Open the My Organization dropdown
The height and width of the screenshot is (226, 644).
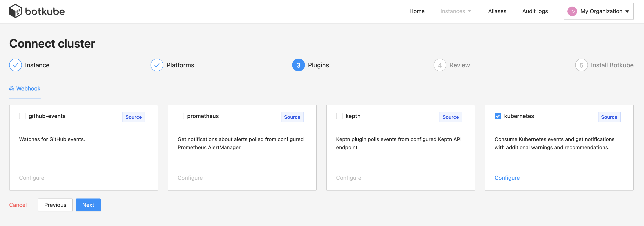598,11
